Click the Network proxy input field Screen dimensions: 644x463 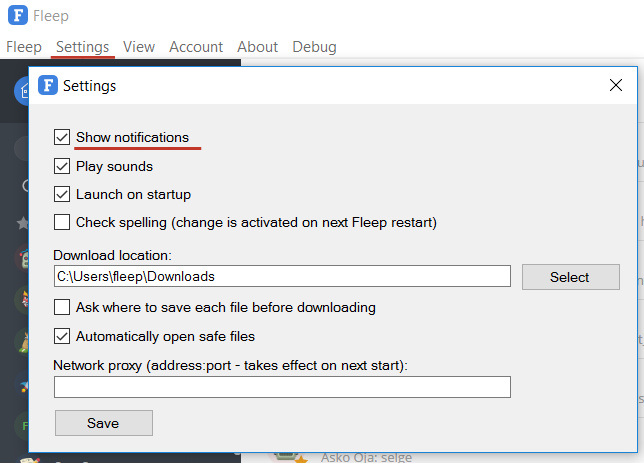[x=282, y=387]
